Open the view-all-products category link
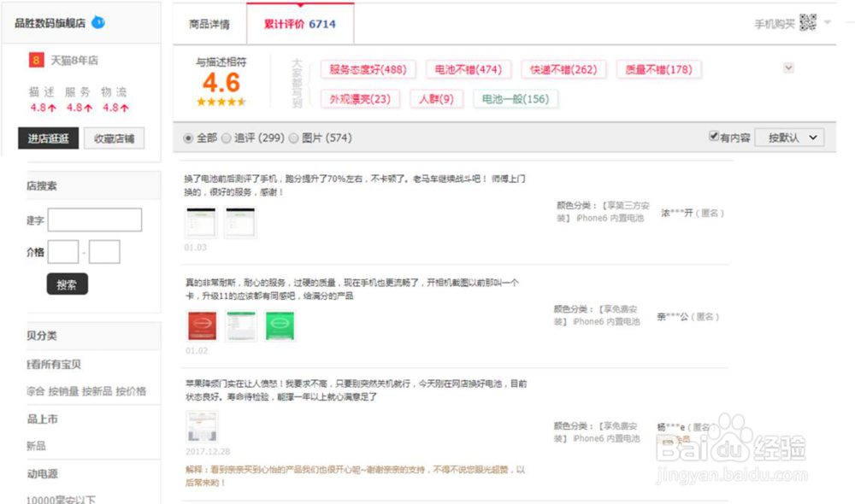The height and width of the screenshot is (504, 855). (x=54, y=364)
